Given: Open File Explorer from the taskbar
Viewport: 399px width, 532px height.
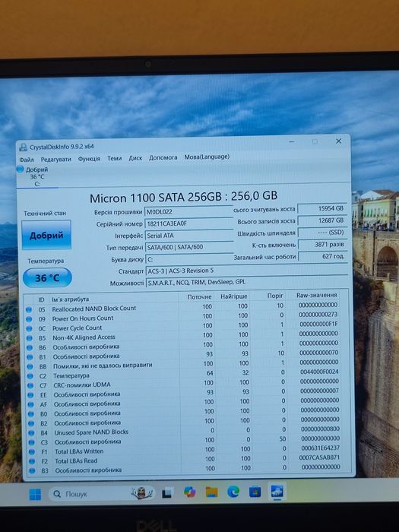Looking at the screenshot, I should click(212, 492).
